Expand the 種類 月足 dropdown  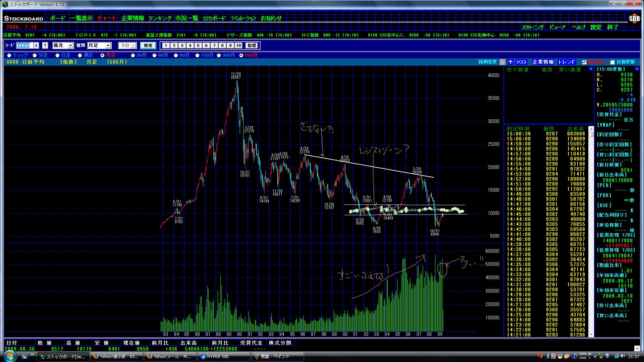pyautogui.click(x=108, y=46)
